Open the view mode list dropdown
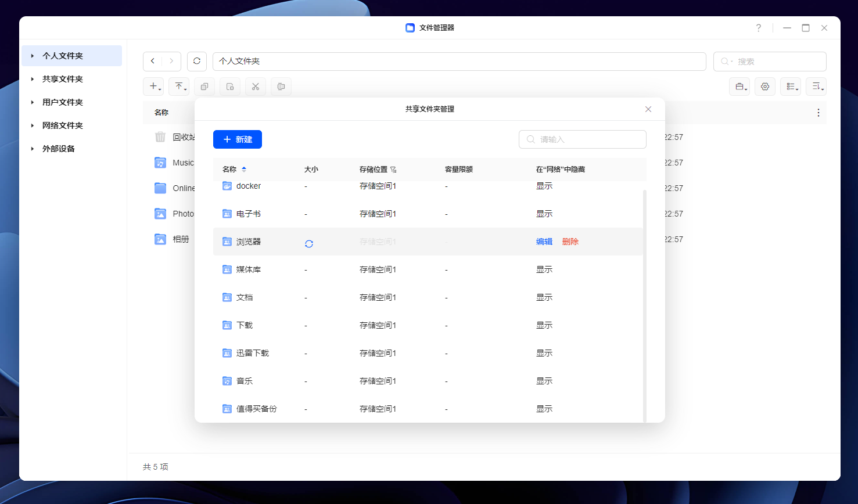858x504 pixels. click(791, 87)
